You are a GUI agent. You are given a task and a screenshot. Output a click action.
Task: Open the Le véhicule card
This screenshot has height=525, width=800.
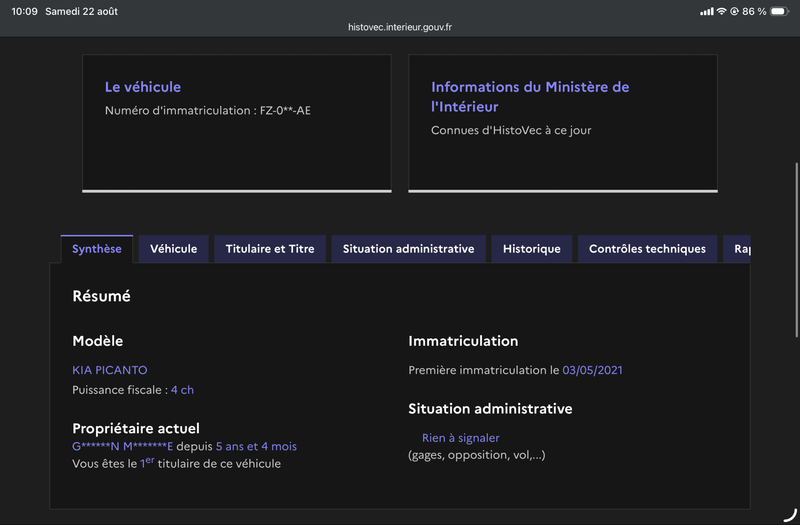tap(237, 123)
